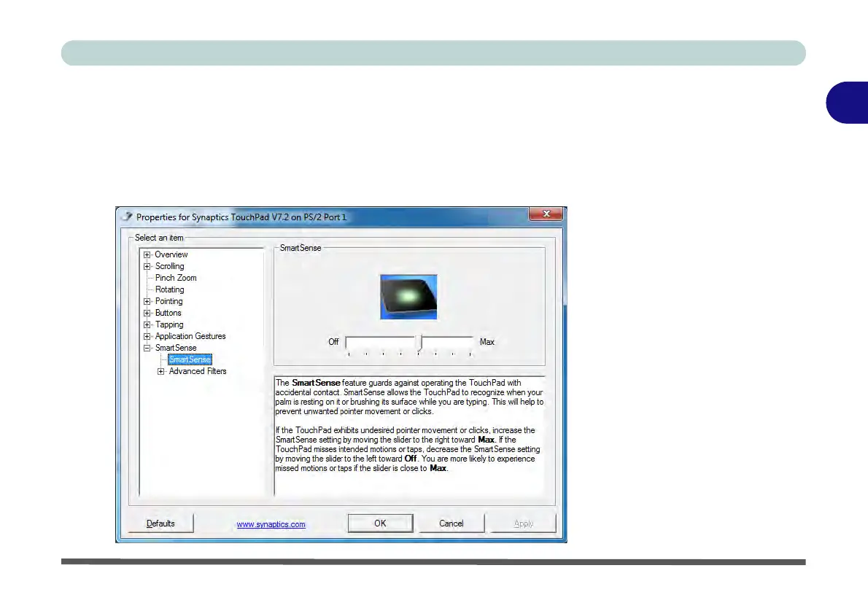This screenshot has height=611, width=868.
Task: Expand the Advanced Filters node
Action: [x=160, y=371]
